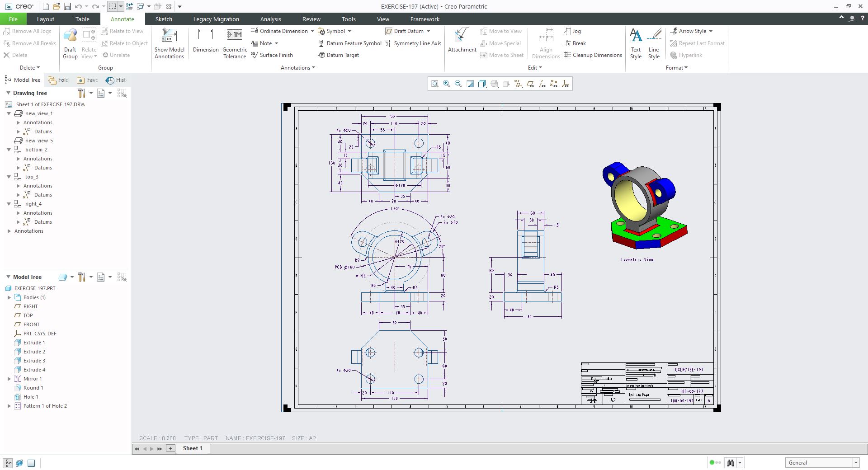Image resolution: width=868 pixels, height=470 pixels.
Task: Click the Datum Target tool
Action: click(339, 55)
